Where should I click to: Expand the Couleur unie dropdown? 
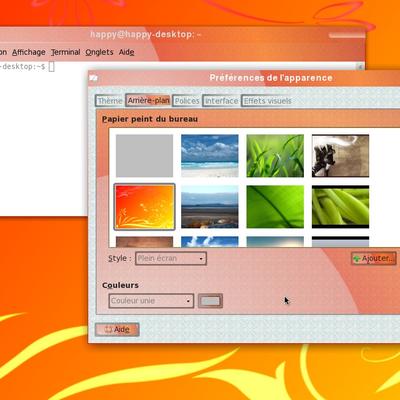click(151, 301)
